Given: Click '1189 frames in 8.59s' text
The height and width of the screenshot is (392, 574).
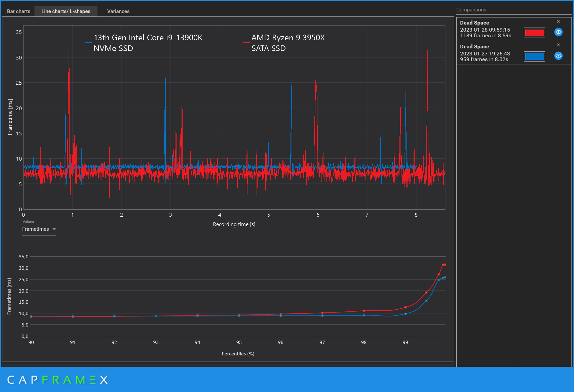Looking at the screenshot, I should pos(486,36).
